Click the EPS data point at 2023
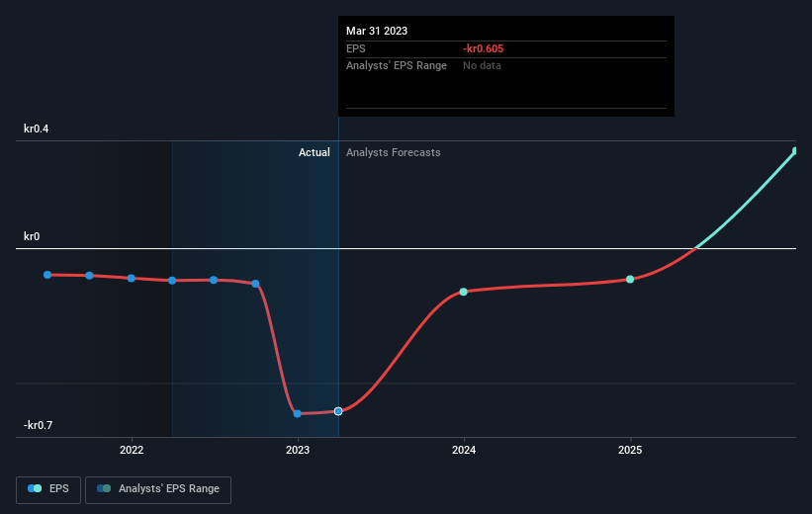 (x=298, y=413)
